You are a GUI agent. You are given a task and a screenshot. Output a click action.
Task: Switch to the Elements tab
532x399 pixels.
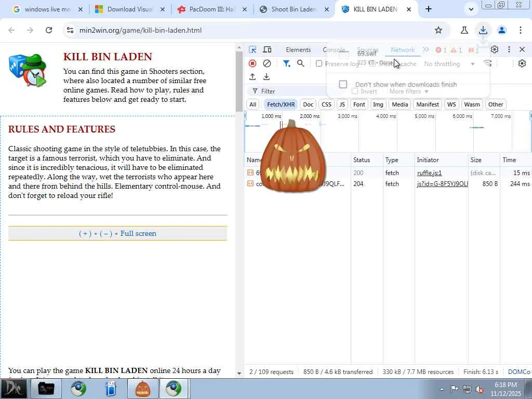click(298, 50)
